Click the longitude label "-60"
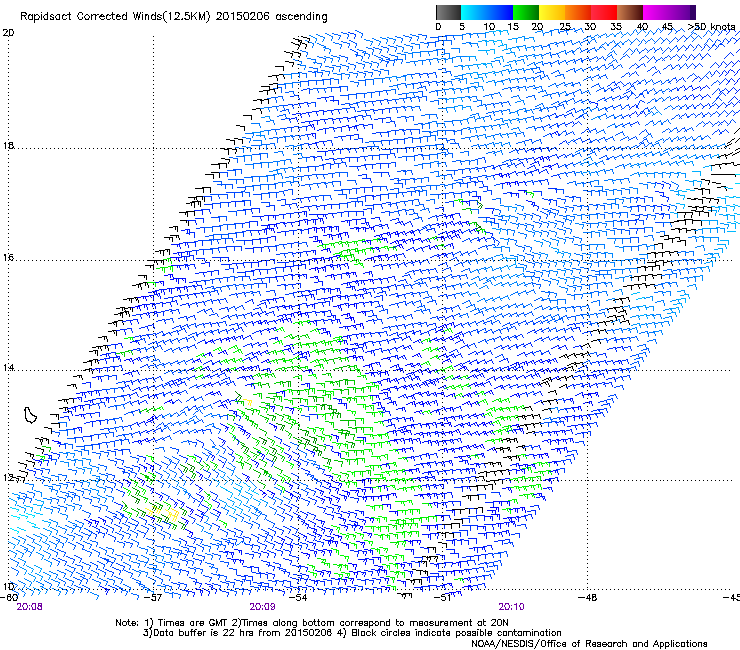The height and width of the screenshot is (650, 740). [x=8, y=597]
